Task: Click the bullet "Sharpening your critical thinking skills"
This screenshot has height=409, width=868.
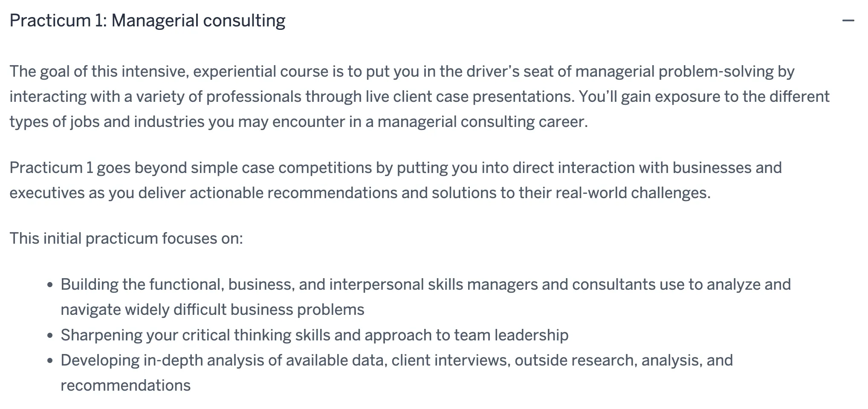Action: (314, 335)
